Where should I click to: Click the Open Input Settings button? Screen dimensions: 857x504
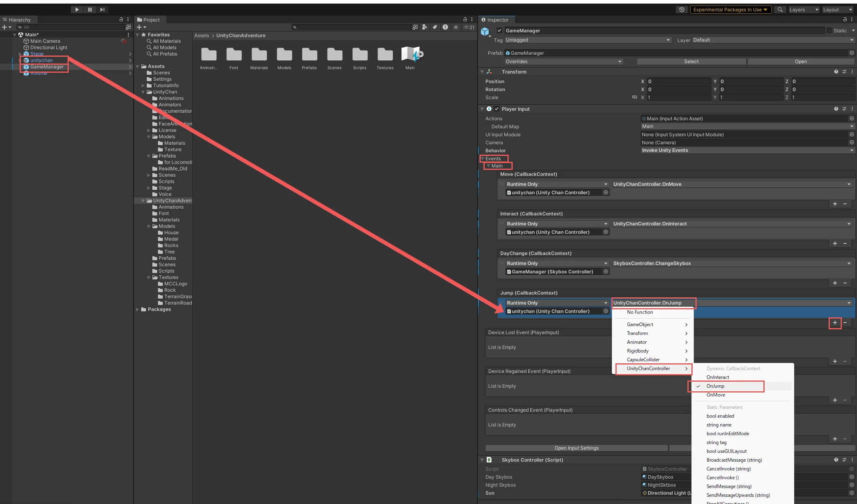[x=576, y=448]
